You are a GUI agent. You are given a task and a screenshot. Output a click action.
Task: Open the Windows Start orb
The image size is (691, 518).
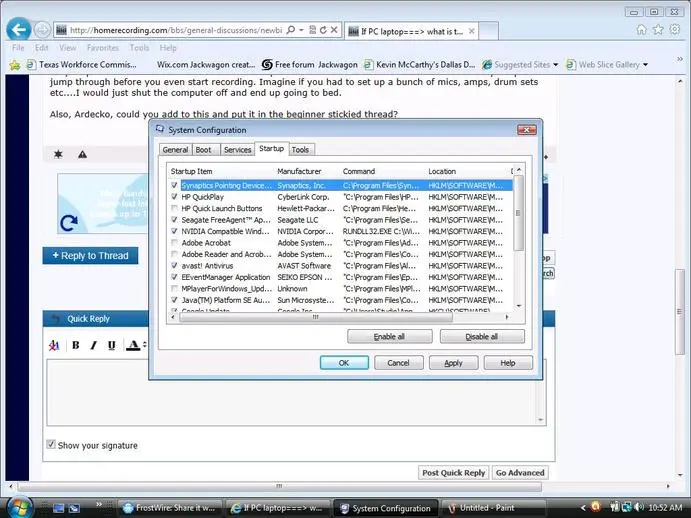click(20, 507)
